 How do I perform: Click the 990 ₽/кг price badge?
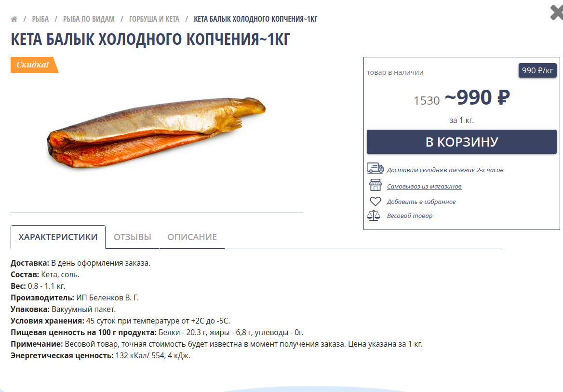coord(537,70)
